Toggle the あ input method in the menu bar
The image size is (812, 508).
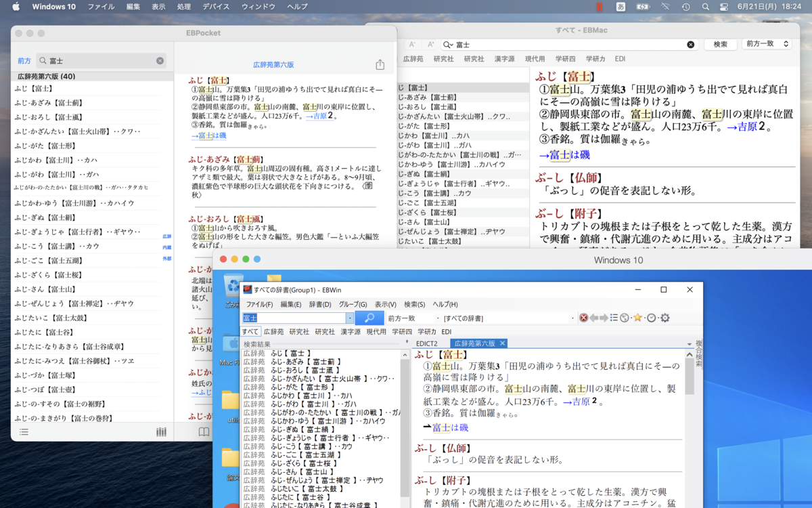tap(621, 7)
